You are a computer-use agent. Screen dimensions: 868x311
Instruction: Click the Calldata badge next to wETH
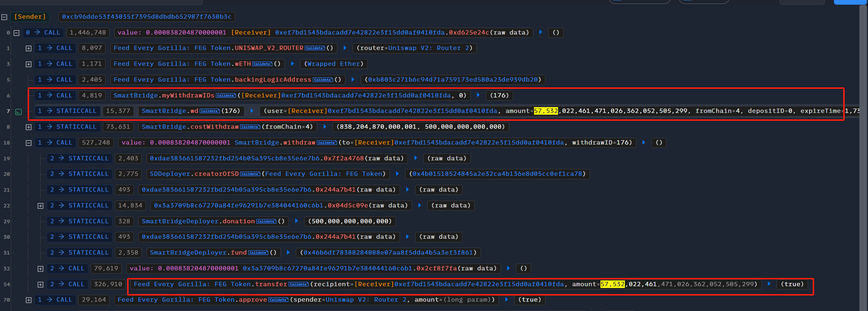click(262, 64)
